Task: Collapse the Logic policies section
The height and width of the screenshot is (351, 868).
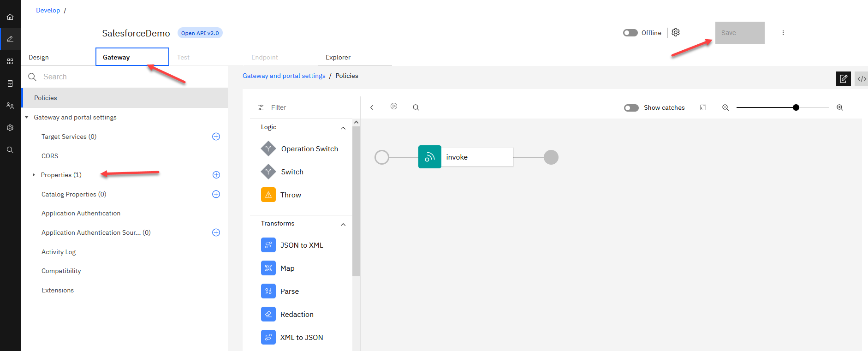Action: pos(343,128)
